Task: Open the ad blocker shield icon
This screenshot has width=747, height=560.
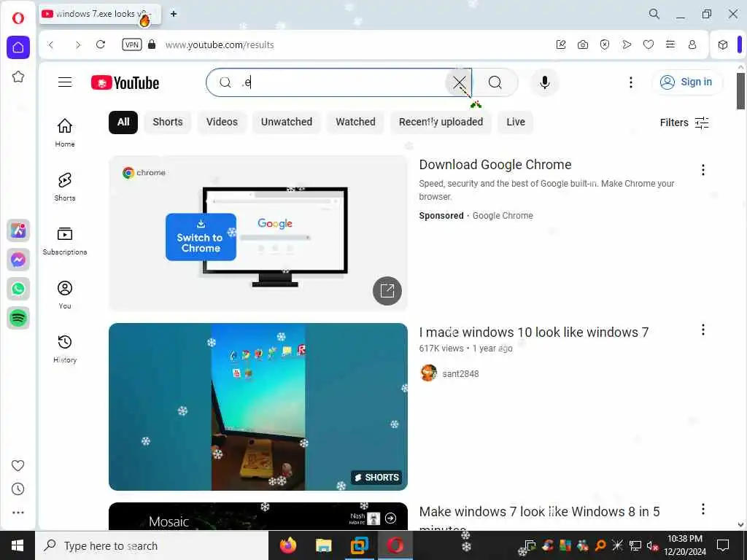Action: 605,44
